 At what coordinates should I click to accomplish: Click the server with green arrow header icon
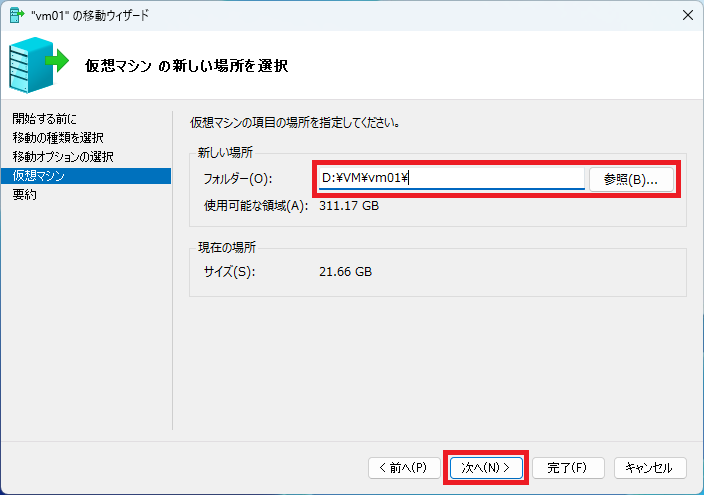[x=39, y=65]
